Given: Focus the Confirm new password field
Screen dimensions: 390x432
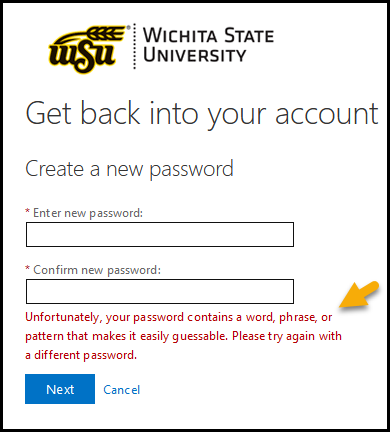Looking at the screenshot, I should pyautogui.click(x=160, y=292).
